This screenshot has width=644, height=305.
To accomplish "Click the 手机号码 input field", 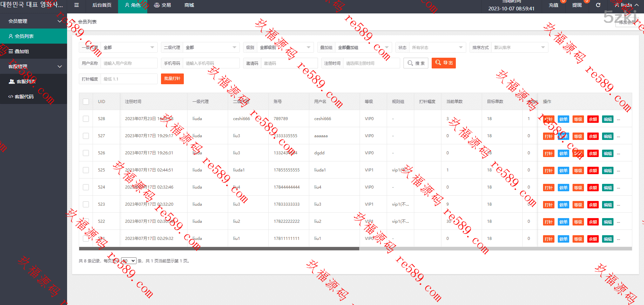I will point(211,63).
